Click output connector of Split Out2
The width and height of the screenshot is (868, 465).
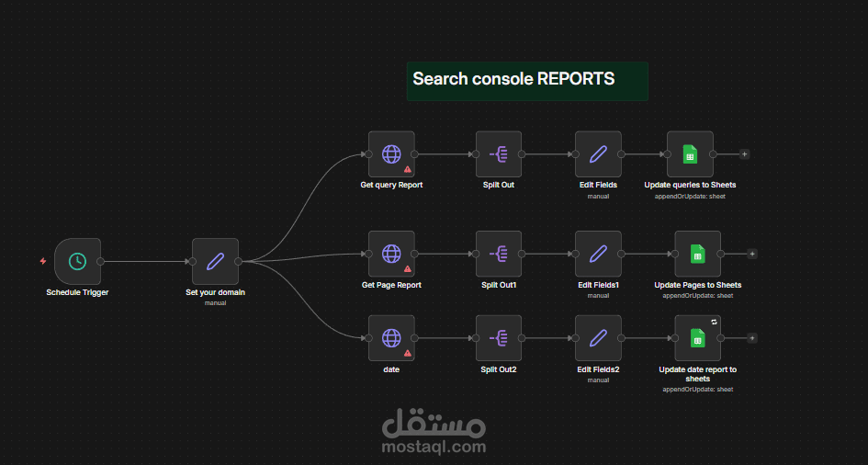522,338
